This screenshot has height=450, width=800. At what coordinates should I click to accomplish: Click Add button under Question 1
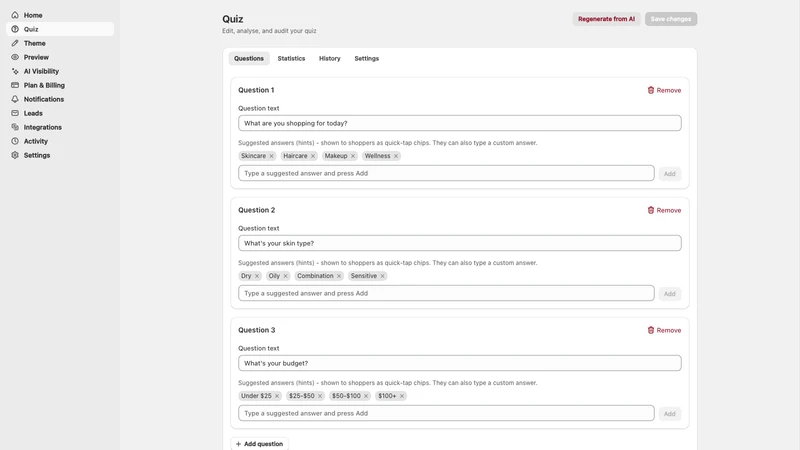coord(669,174)
